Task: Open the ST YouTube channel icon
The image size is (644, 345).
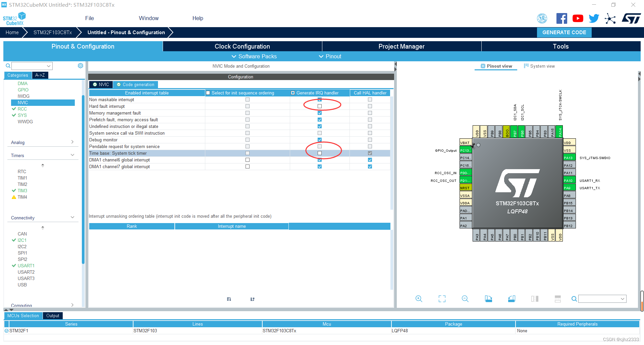Action: point(578,18)
